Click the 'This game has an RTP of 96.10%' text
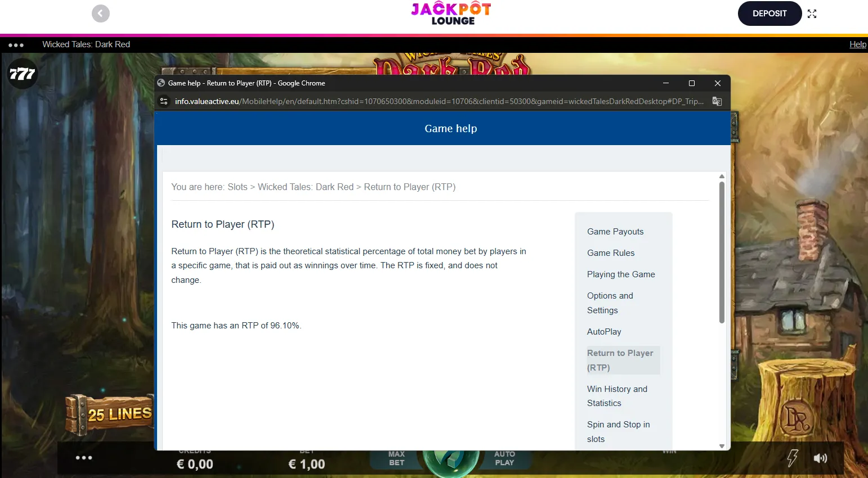The image size is (868, 478). click(236, 326)
